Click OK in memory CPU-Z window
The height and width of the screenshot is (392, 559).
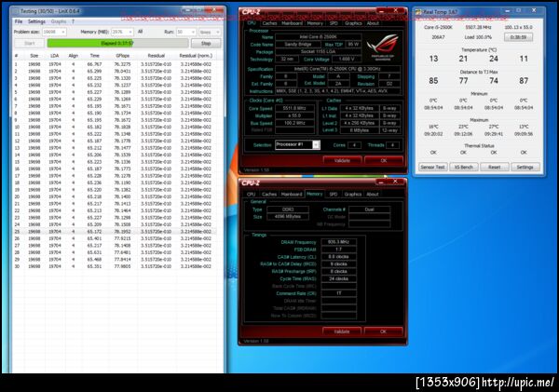click(x=383, y=331)
